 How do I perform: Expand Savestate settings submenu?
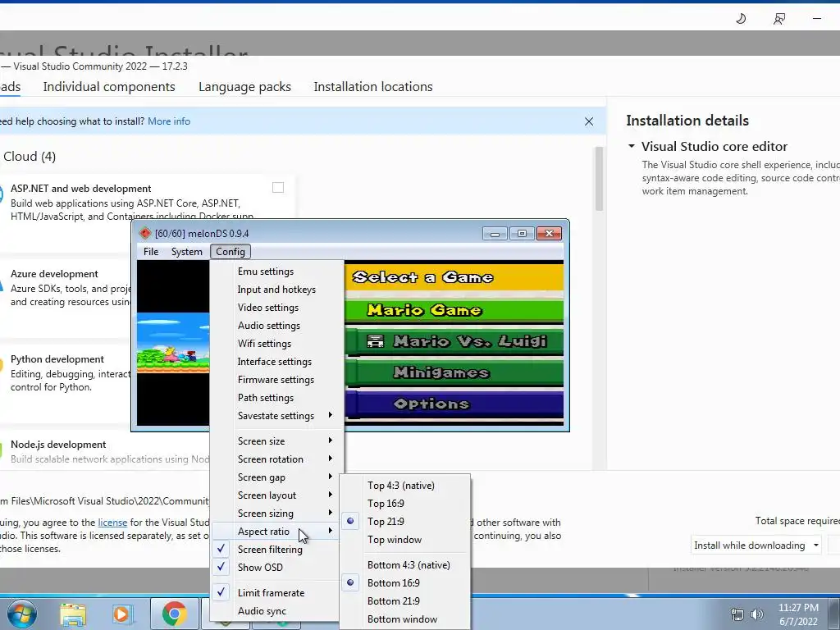(x=276, y=416)
